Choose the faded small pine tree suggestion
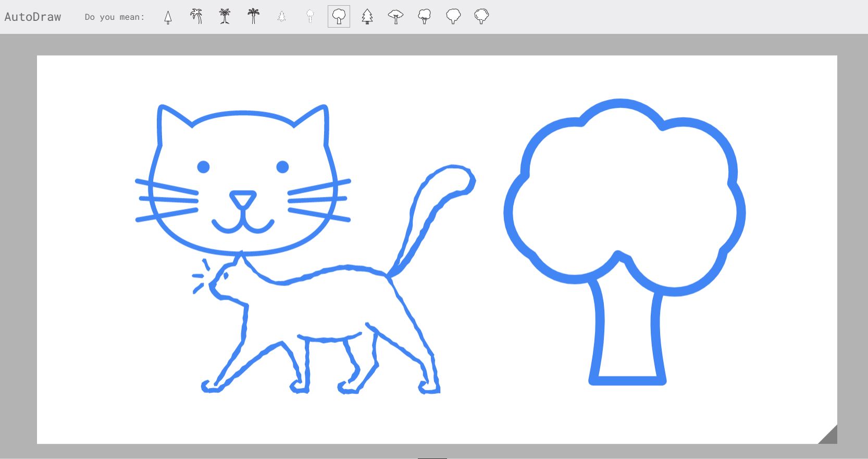Viewport: 868px width, 459px height. (282, 17)
